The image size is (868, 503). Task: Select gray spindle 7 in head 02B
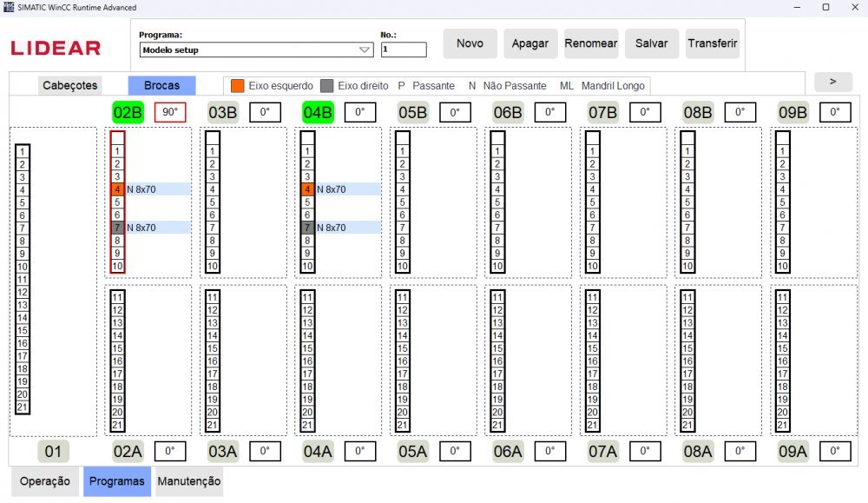click(x=117, y=228)
